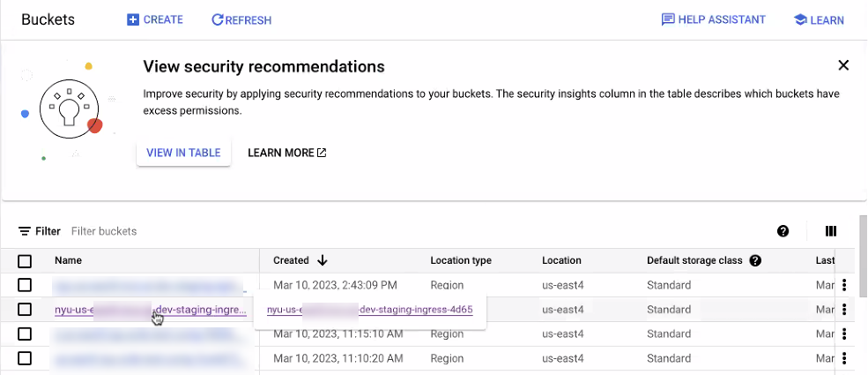Click the vertical scrollbar of the page
The height and width of the screenshot is (375, 868).
(x=863, y=255)
